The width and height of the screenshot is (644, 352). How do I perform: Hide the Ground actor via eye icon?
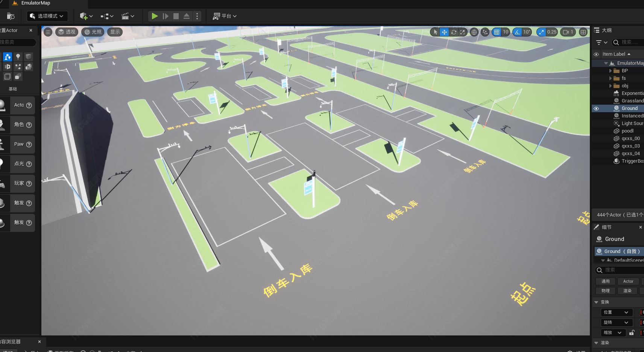click(596, 108)
